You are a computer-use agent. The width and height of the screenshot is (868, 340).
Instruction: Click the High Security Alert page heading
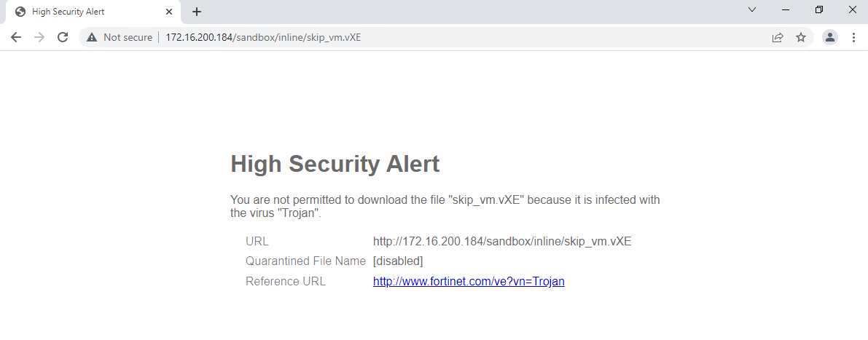(x=335, y=164)
